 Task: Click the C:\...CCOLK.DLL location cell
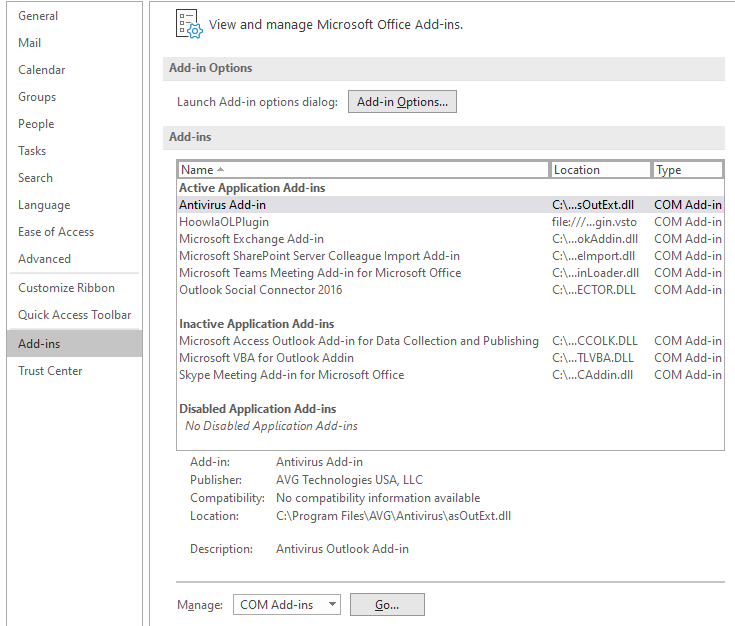(594, 341)
